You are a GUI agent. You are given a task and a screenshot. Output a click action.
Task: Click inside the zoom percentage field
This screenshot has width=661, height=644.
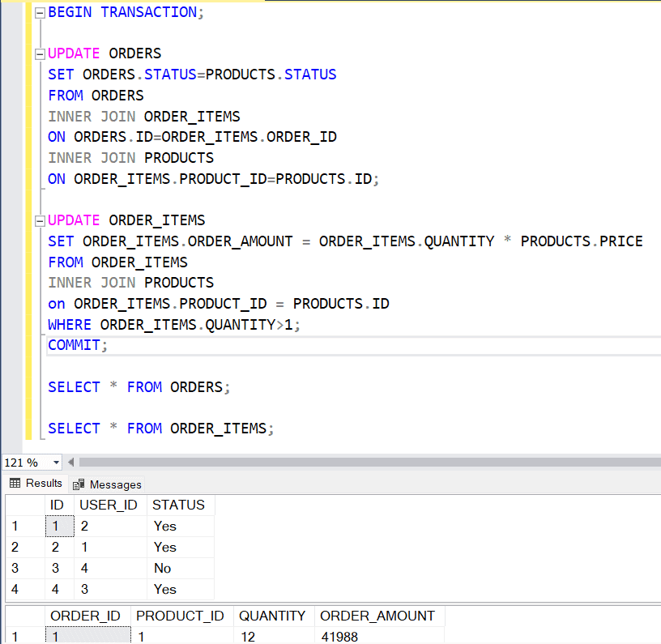(x=24, y=462)
